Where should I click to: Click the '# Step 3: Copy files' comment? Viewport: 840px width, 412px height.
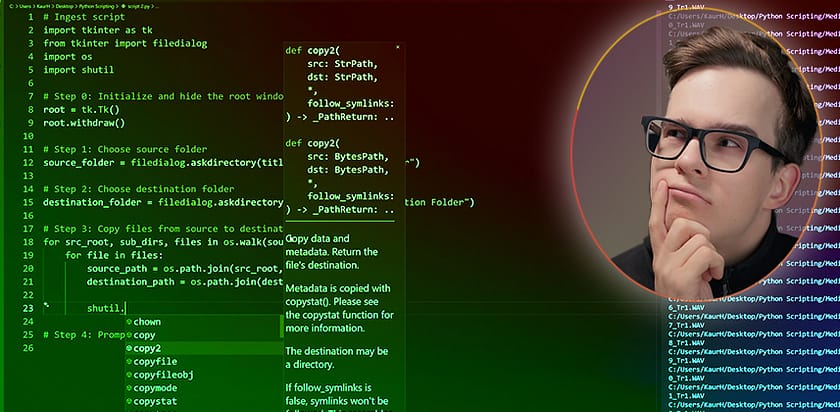[x=163, y=229]
